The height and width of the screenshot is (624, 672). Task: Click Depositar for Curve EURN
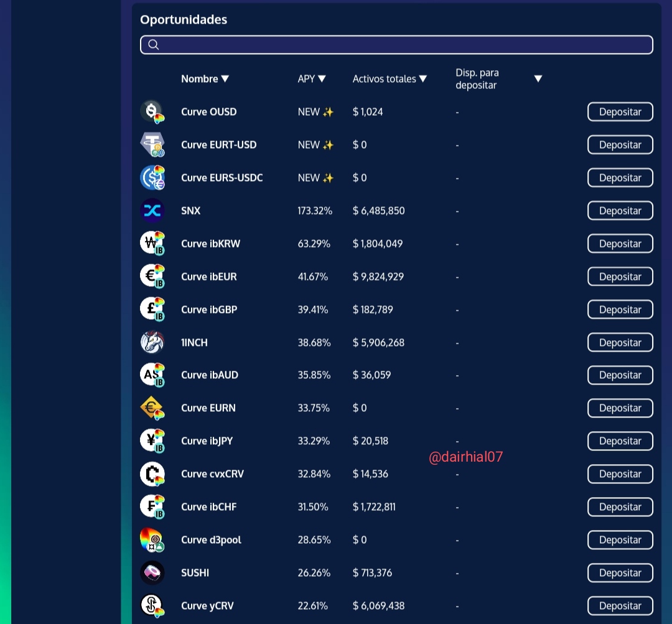(620, 408)
